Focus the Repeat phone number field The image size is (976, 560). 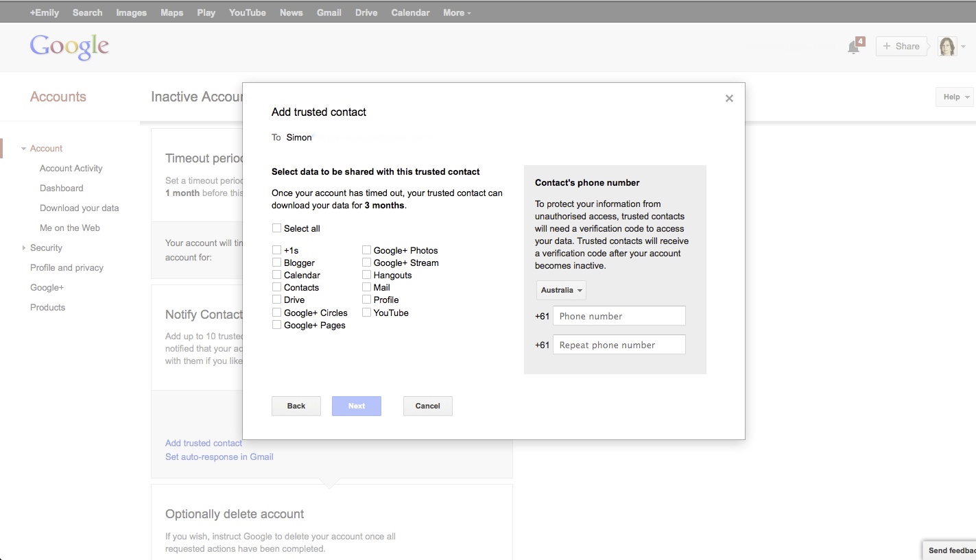pyautogui.click(x=619, y=345)
